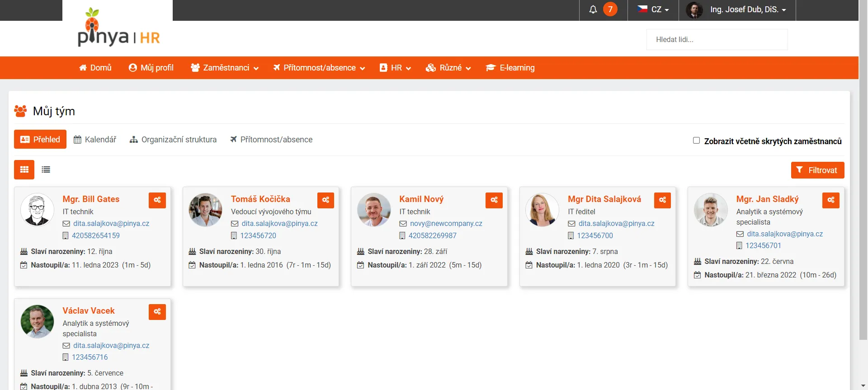Click the user avatar in the top bar
Screen dimensions: 868x390
tap(694, 9)
